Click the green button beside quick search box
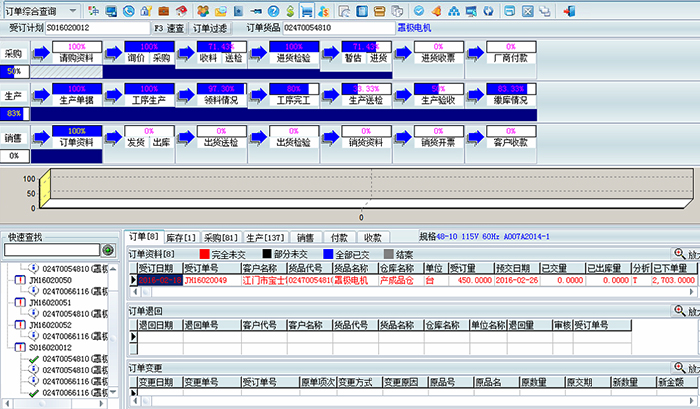Screen dimensions: 700x409 coord(108,250)
